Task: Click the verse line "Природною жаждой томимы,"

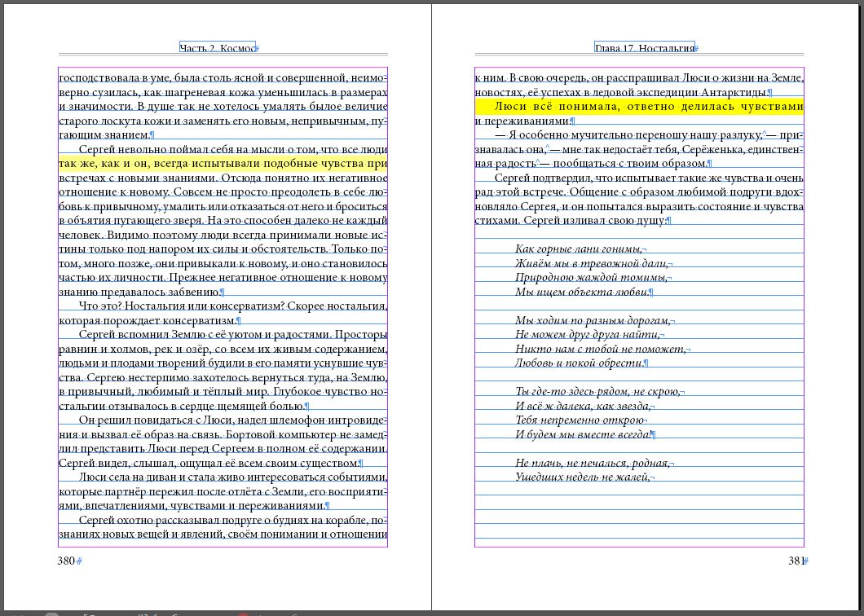Action: point(591,278)
